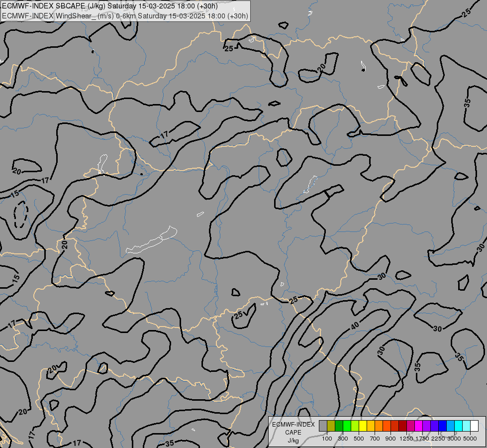Click the 'ECMWF-INDEX' label in legend box

[x=293, y=425]
